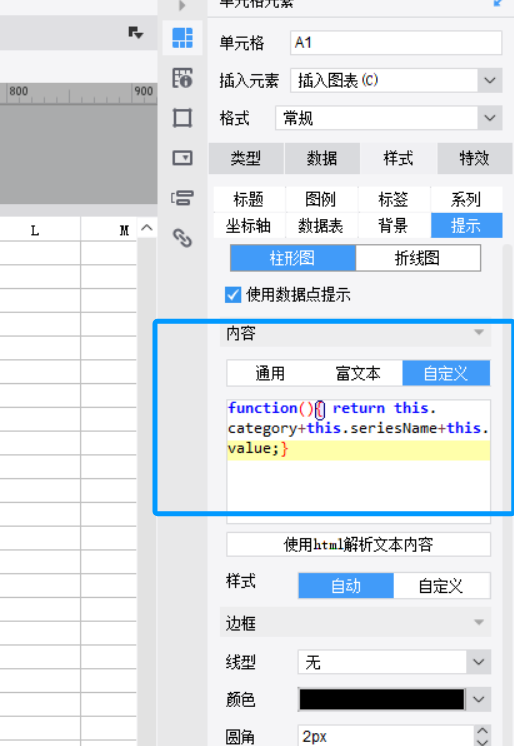Switch to the 特效 tab
The width and height of the screenshot is (514, 746).
coord(474,158)
